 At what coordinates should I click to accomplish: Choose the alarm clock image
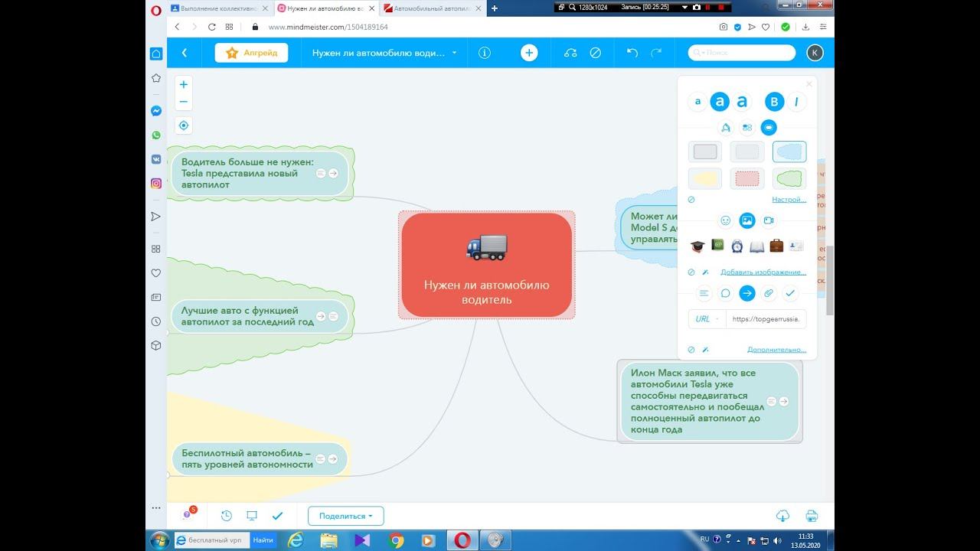737,246
